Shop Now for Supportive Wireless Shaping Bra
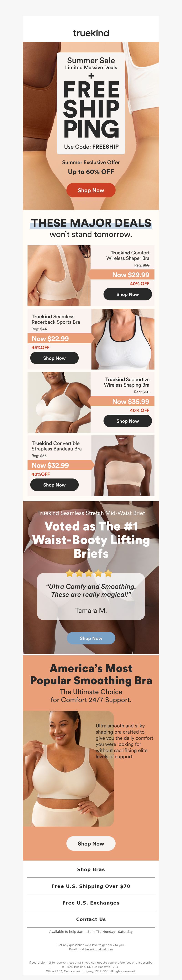This screenshot has width=182, height=980. (x=128, y=421)
